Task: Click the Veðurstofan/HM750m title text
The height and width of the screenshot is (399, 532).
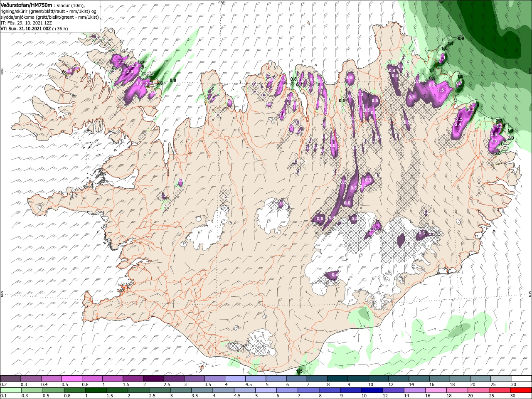Action: [26, 5]
